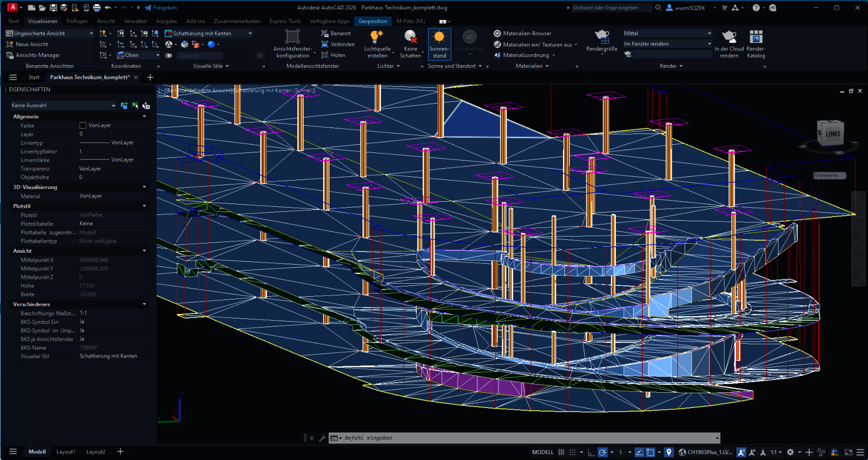The height and width of the screenshot is (460, 868).
Task: Open the Mittel render preset dropdown
Action: click(x=709, y=34)
